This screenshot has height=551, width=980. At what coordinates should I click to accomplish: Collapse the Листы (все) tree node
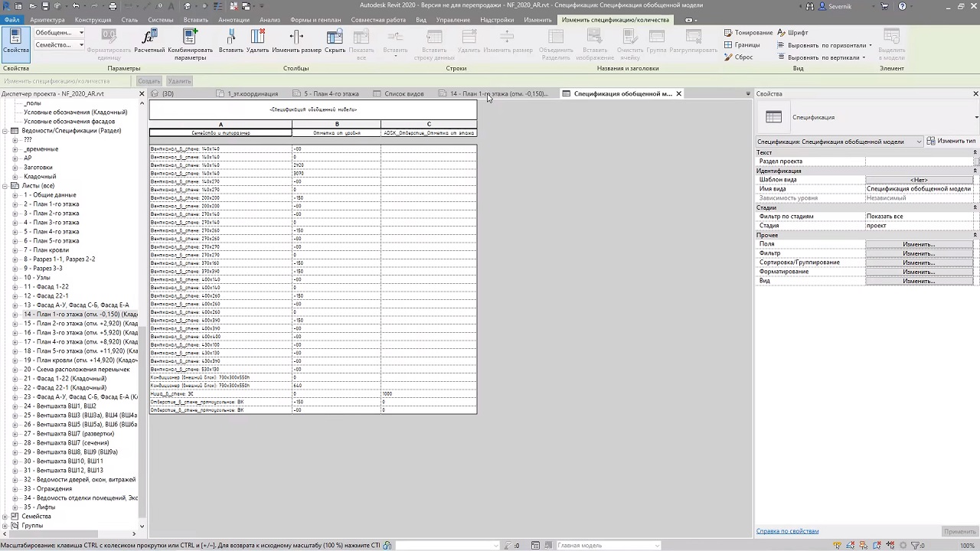(5, 186)
